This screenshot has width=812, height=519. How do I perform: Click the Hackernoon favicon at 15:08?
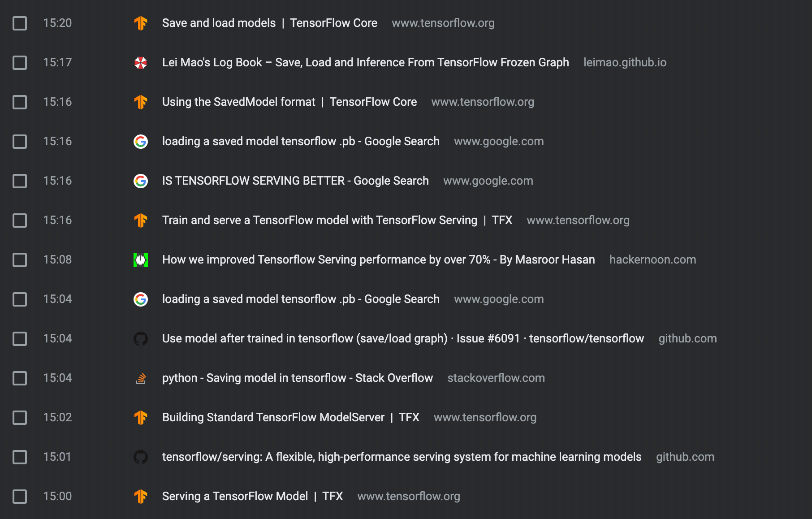[141, 259]
